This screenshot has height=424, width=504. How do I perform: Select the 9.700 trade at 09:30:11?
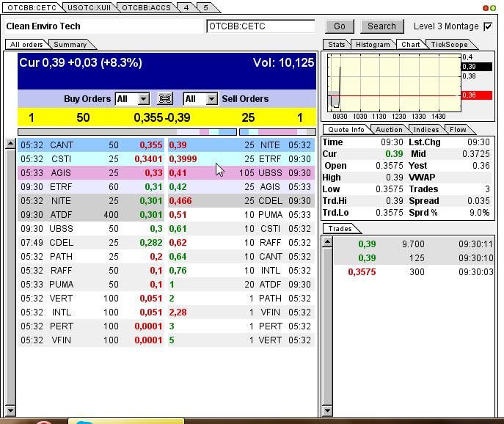(414, 244)
